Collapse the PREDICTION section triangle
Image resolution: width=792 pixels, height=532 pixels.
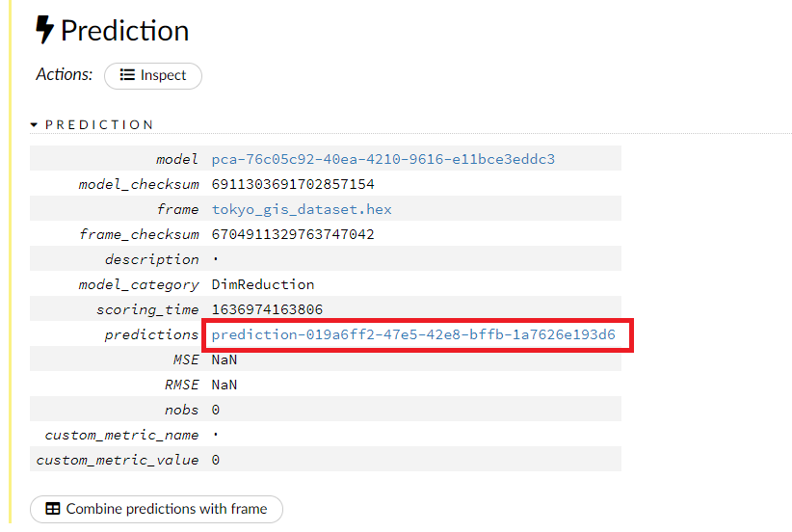(35, 125)
